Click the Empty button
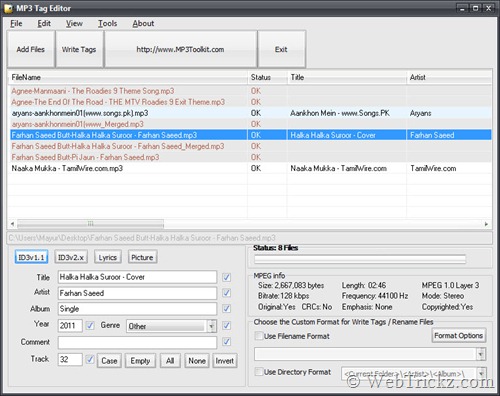 click(x=140, y=361)
